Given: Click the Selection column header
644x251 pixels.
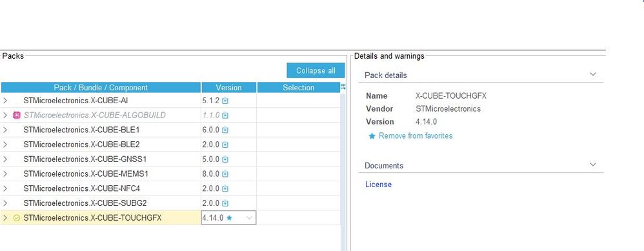Looking at the screenshot, I should click(299, 88).
